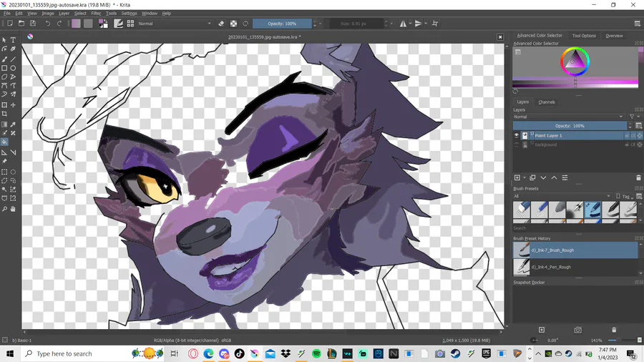644x362 pixels.
Task: Open the toolbar blending mode dropdown
Action: tap(175, 24)
